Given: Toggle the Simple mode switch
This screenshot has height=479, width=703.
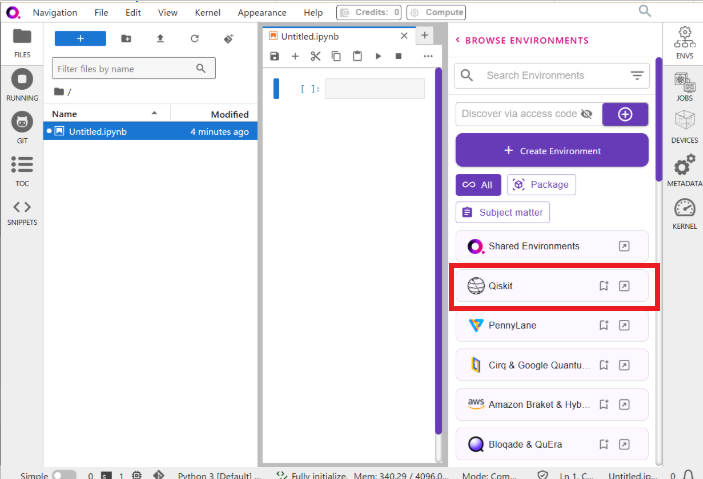Looking at the screenshot, I should 63,477.
